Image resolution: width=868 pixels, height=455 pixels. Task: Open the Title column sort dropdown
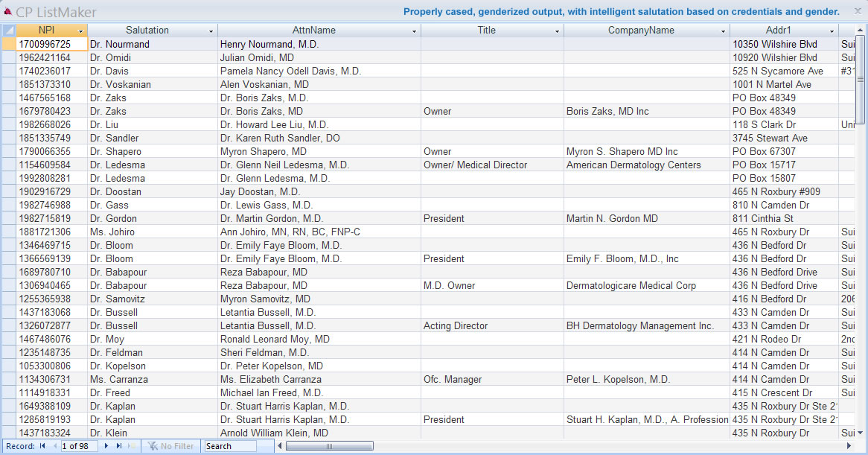(557, 31)
